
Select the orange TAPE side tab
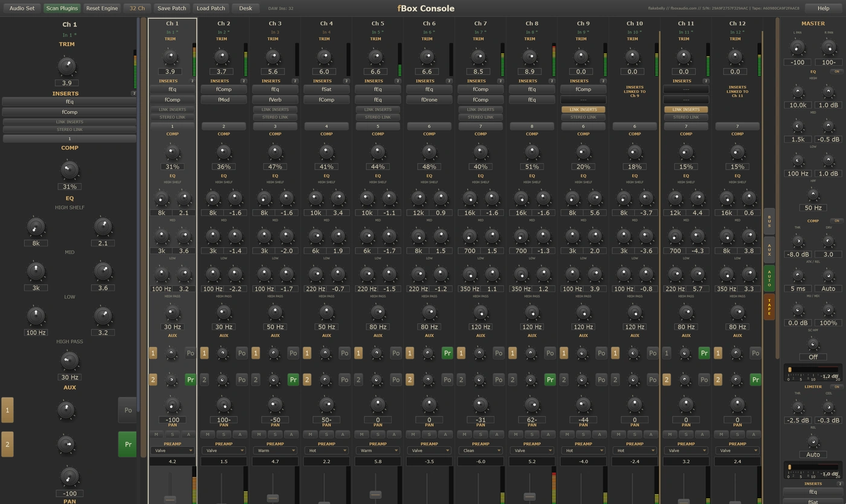coord(769,306)
